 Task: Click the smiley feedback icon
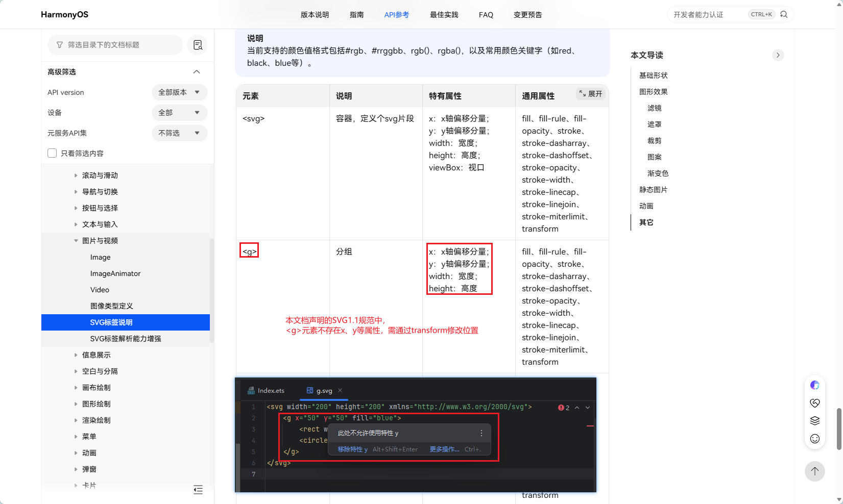(815, 439)
